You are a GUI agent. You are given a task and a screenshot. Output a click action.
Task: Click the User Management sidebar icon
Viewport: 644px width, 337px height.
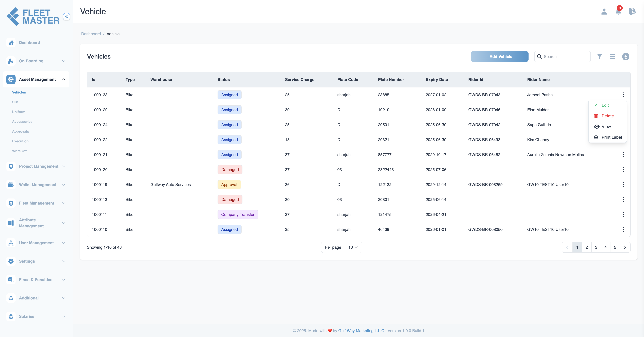coord(11,243)
